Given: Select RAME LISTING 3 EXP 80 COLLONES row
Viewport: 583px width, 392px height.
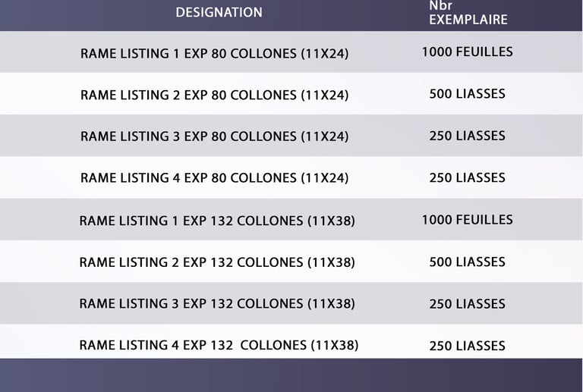Looking at the screenshot, I should click(x=214, y=136).
